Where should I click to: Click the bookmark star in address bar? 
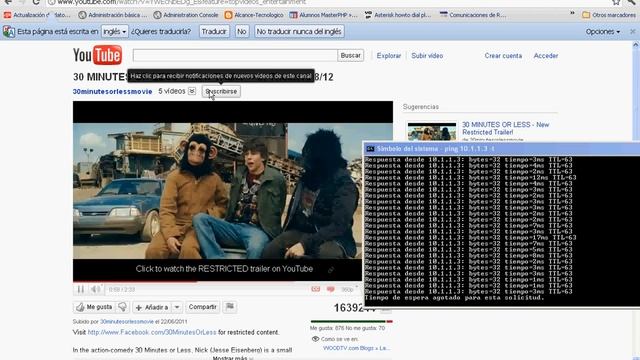pos(616,2)
